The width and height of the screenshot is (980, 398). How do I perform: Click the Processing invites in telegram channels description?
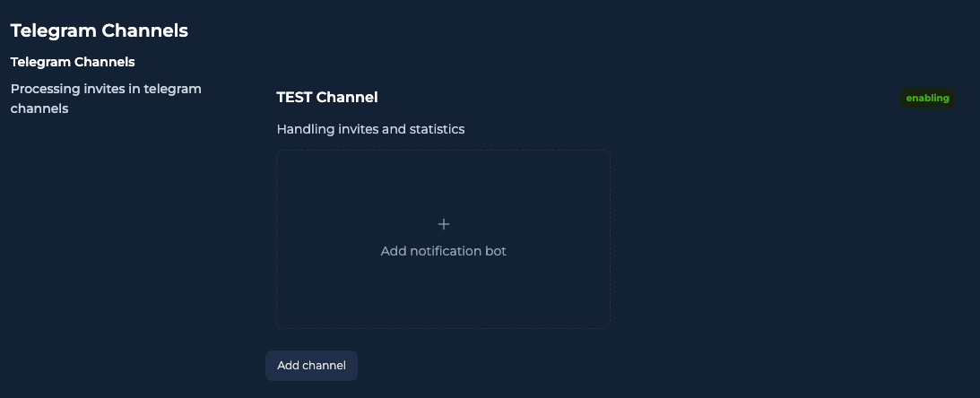click(x=107, y=99)
